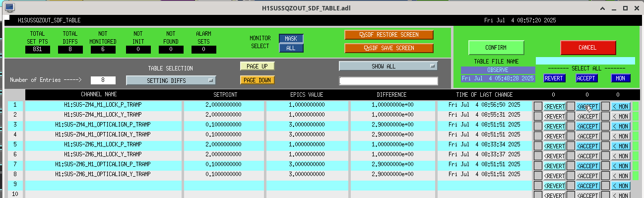Open the SHOW ALL filter dropdown

pyautogui.click(x=388, y=66)
